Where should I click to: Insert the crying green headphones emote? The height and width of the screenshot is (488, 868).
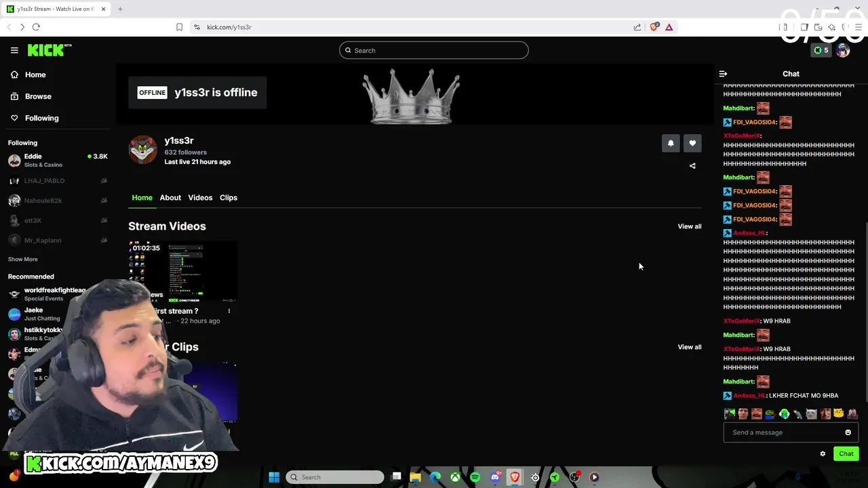tap(784, 413)
